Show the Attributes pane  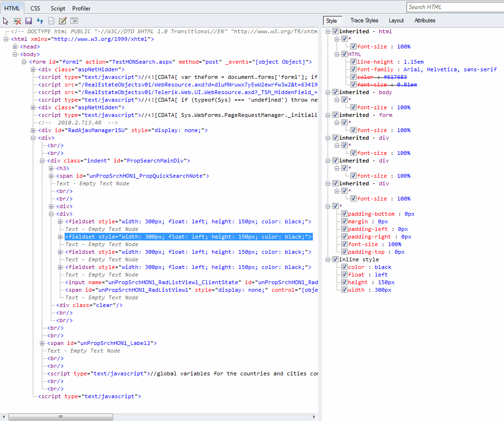tap(425, 20)
